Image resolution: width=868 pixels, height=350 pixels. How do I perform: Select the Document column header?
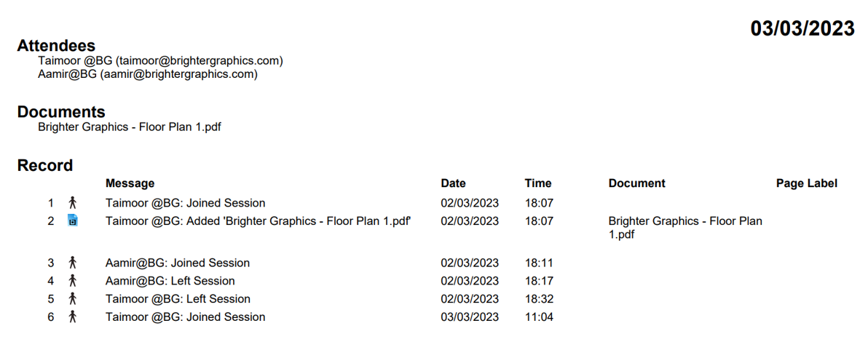tap(636, 183)
